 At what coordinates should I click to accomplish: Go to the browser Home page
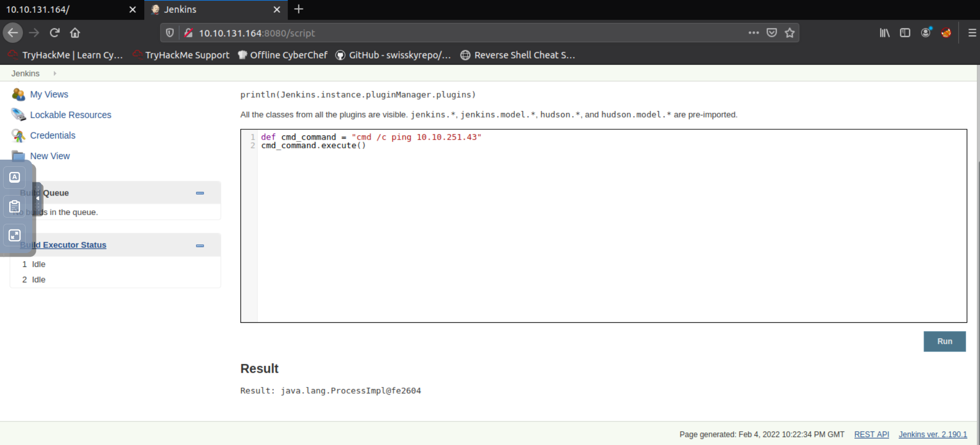pyautogui.click(x=75, y=33)
